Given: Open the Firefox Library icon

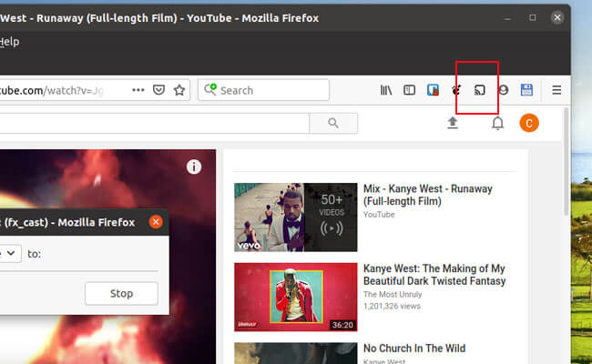Looking at the screenshot, I should 386,90.
